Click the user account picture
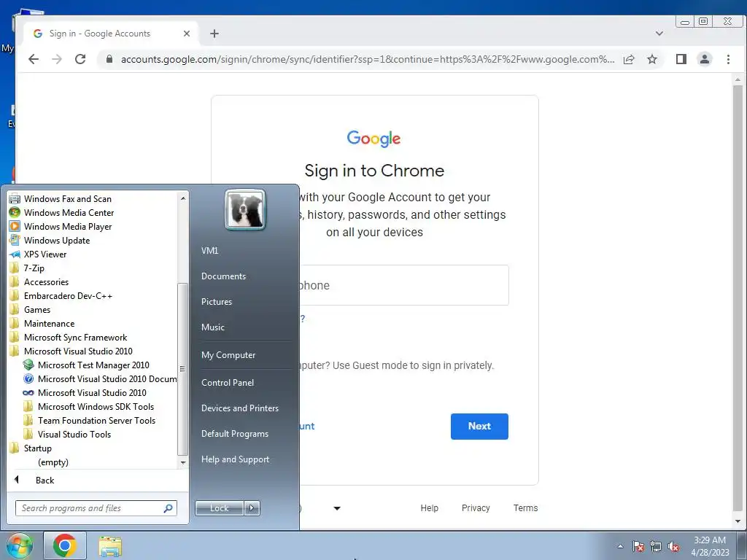The image size is (747, 560). [245, 209]
